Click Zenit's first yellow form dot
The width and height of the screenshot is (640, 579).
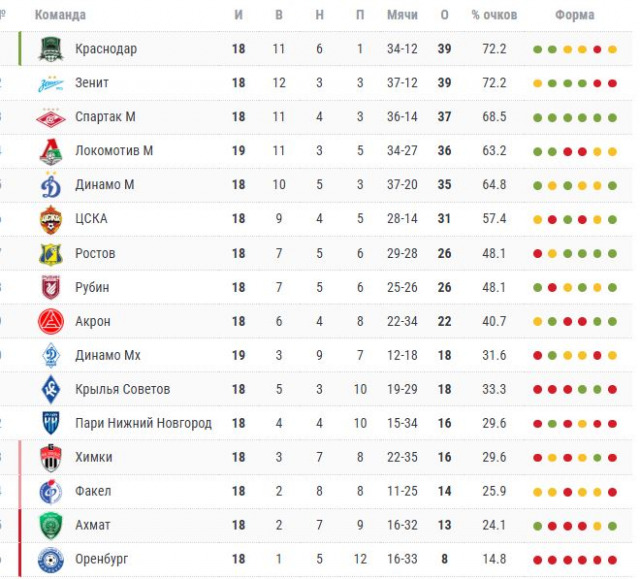click(x=538, y=83)
